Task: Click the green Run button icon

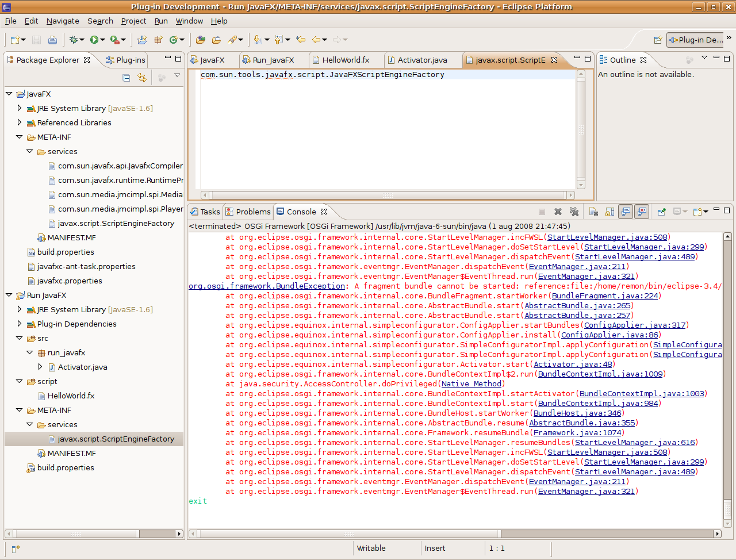Action: pyautogui.click(x=94, y=40)
